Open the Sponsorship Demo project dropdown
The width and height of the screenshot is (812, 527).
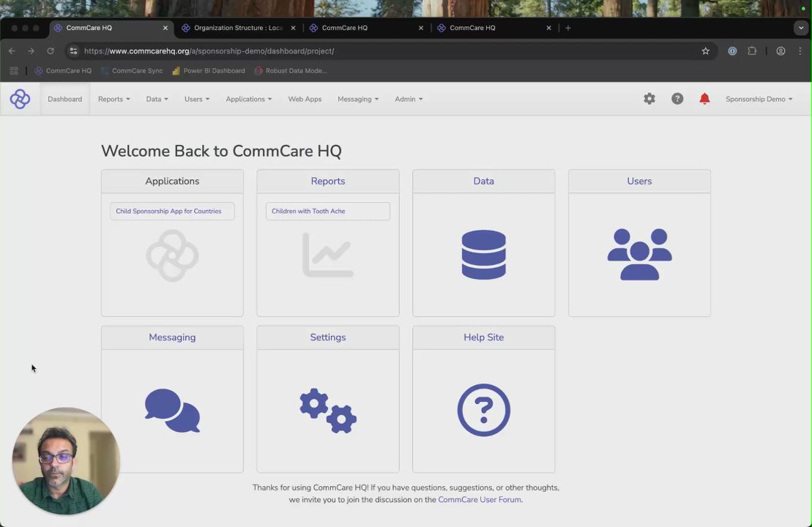(759, 99)
